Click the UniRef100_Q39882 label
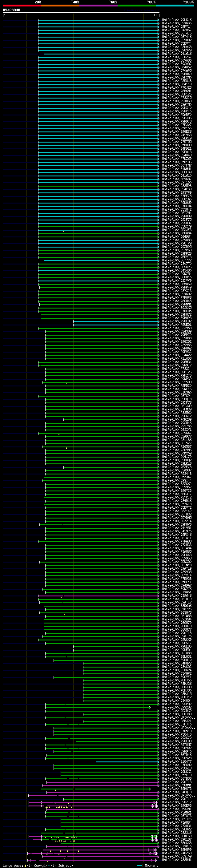The image size is (197, 868). (x=177, y=40)
